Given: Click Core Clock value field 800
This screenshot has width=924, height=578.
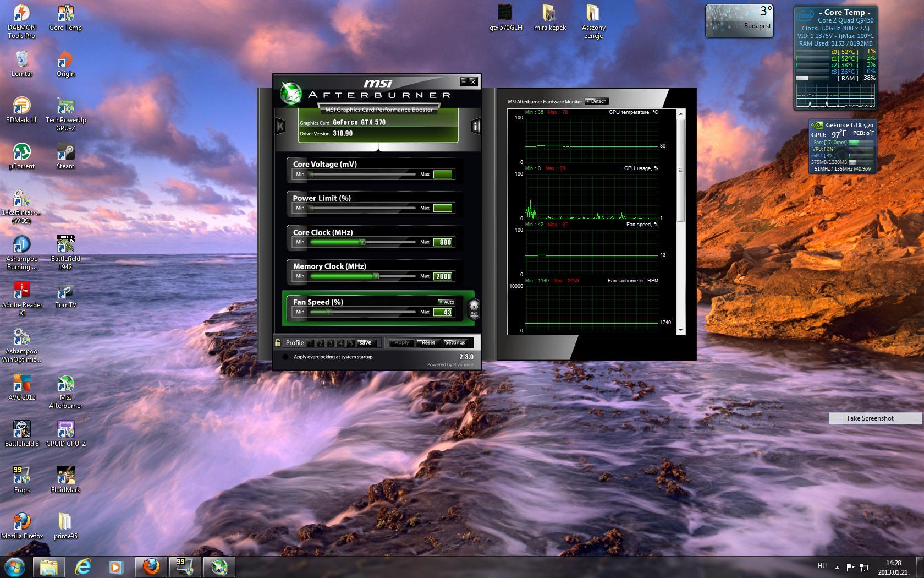Looking at the screenshot, I should pyautogui.click(x=443, y=242).
